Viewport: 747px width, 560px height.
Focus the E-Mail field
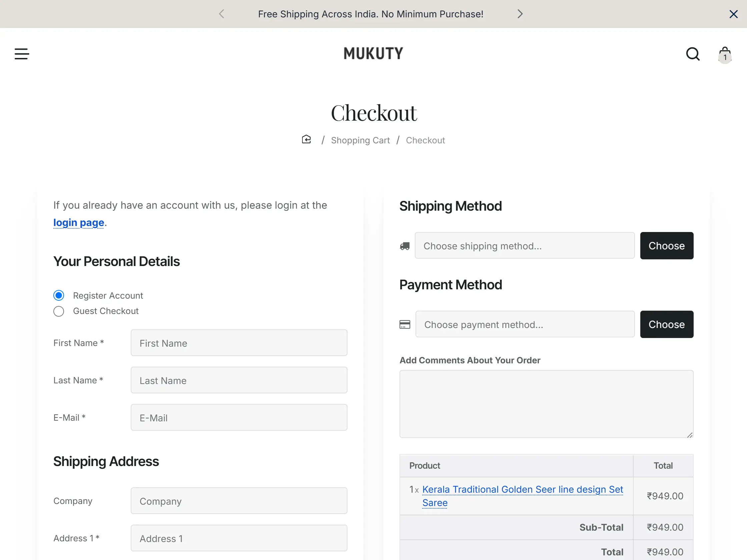click(x=239, y=418)
